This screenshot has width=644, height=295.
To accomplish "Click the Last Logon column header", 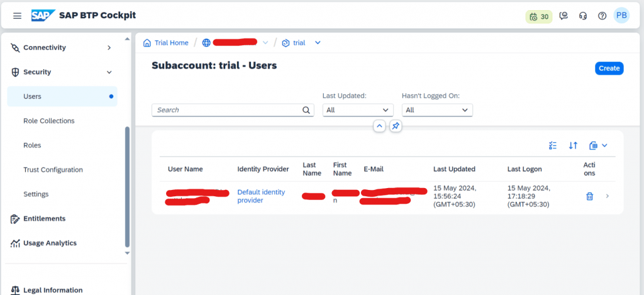I will point(525,169).
